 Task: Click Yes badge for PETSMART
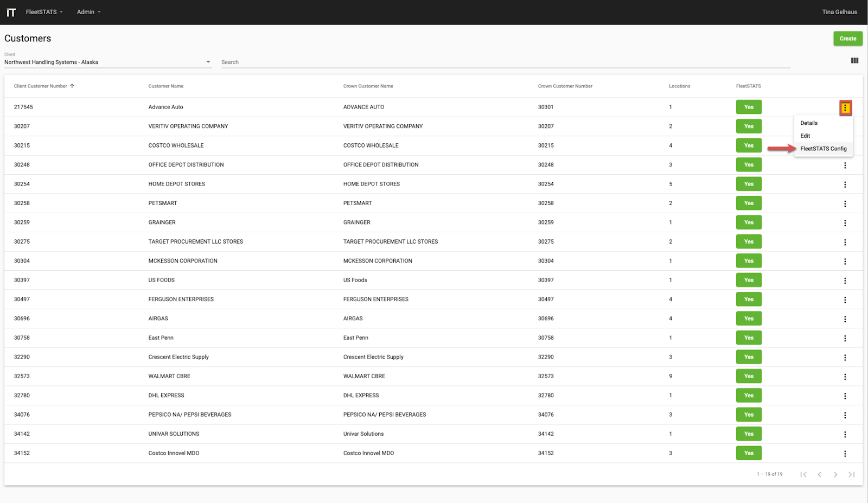[x=749, y=203]
